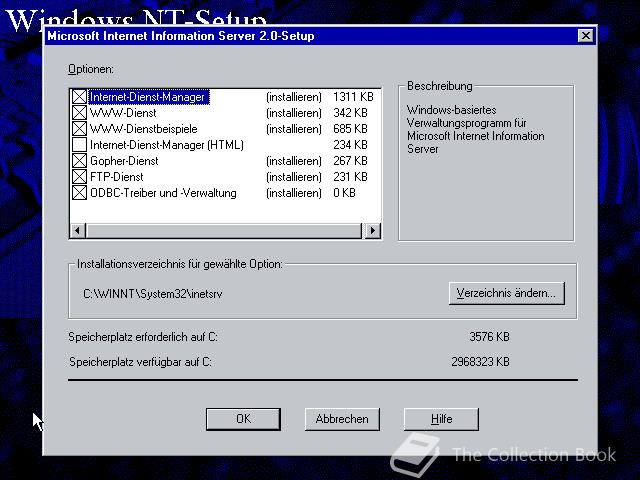Click the horizontal scrollbar track in the options list
Screen dimensions: 640x480
tap(224, 231)
